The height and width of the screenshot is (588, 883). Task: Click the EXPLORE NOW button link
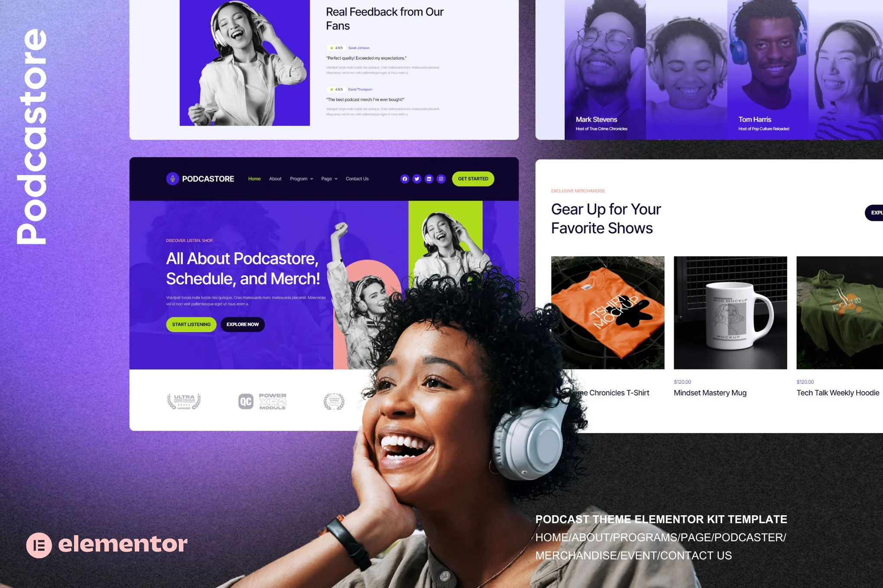pyautogui.click(x=242, y=324)
